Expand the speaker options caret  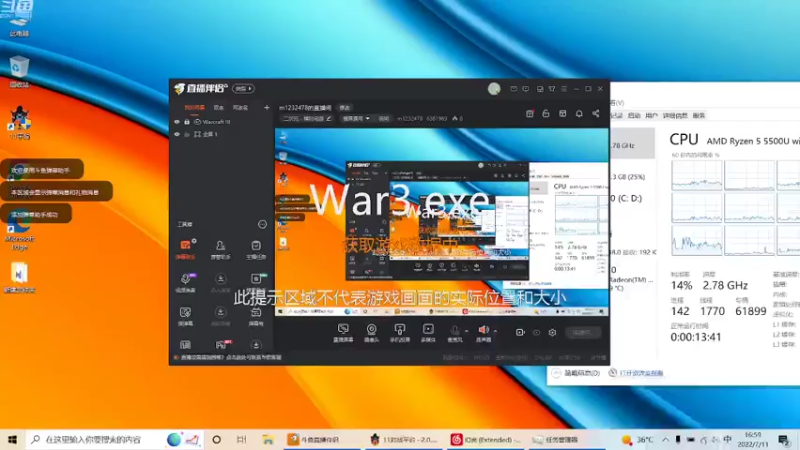(x=495, y=331)
